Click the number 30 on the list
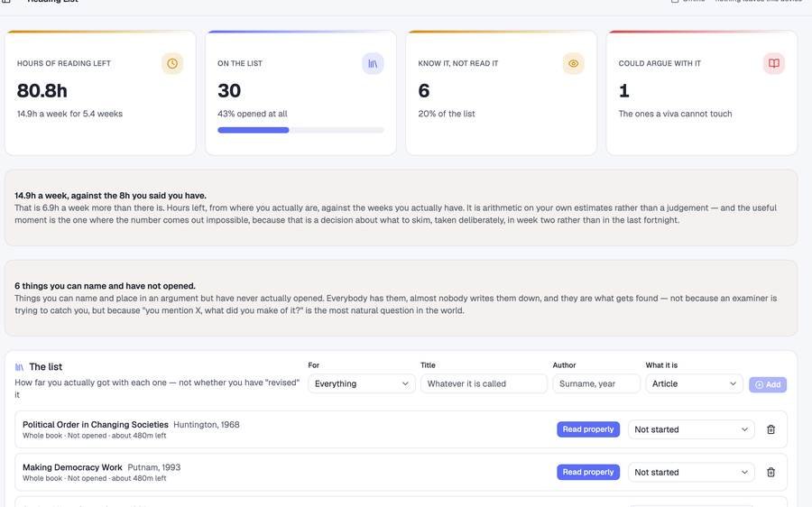Screen dimensions: 812x507 pyautogui.click(x=229, y=90)
